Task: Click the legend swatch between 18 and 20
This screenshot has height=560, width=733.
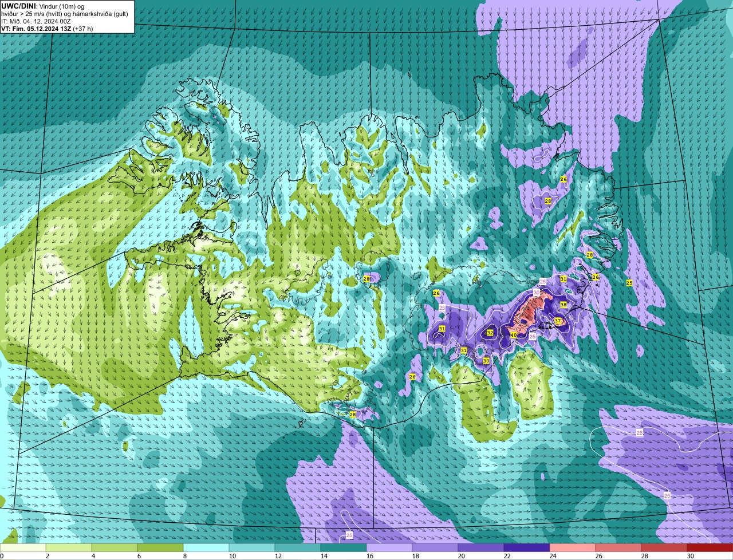Action: point(435,547)
